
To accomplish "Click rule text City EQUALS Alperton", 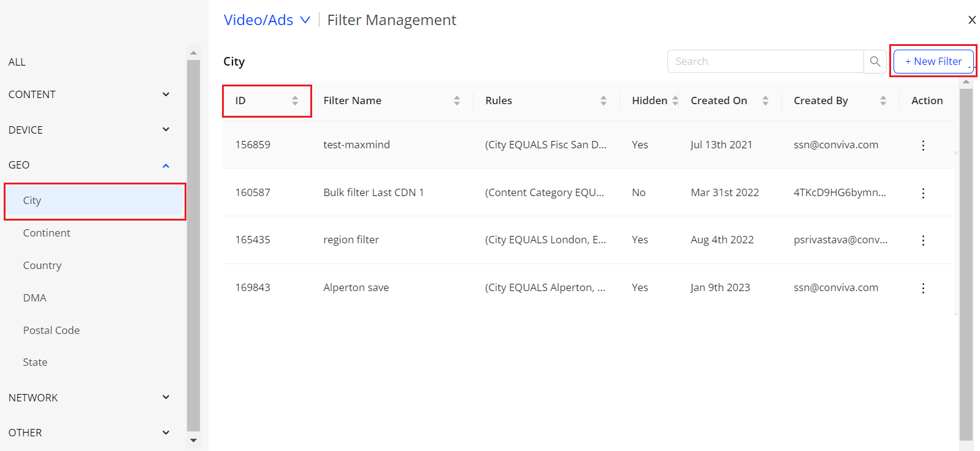I will click(545, 287).
